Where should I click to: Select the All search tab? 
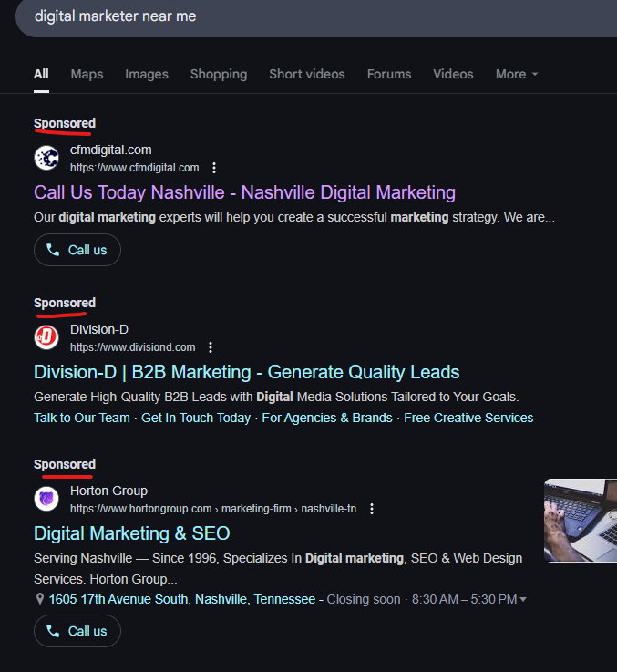[x=41, y=74]
